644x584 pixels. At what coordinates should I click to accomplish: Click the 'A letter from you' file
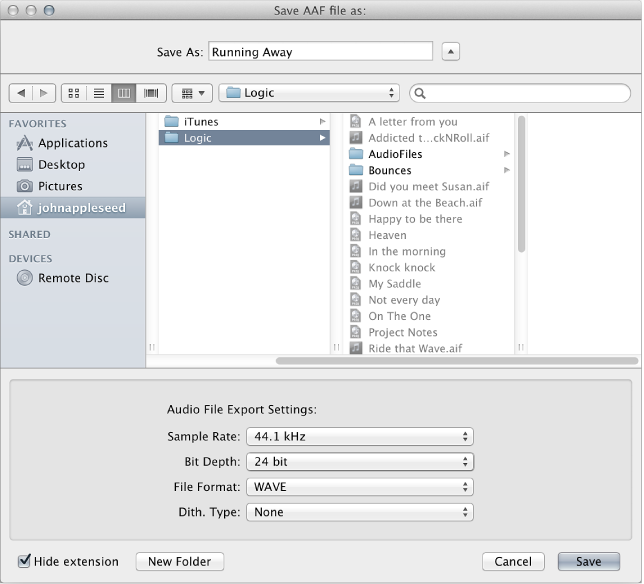click(x=429, y=122)
